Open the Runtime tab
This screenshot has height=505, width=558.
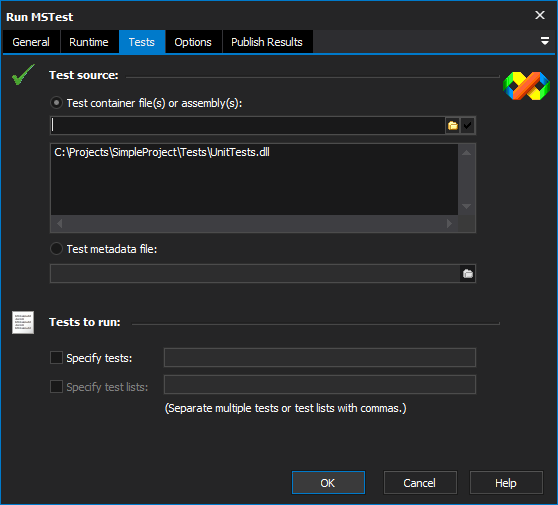89,42
